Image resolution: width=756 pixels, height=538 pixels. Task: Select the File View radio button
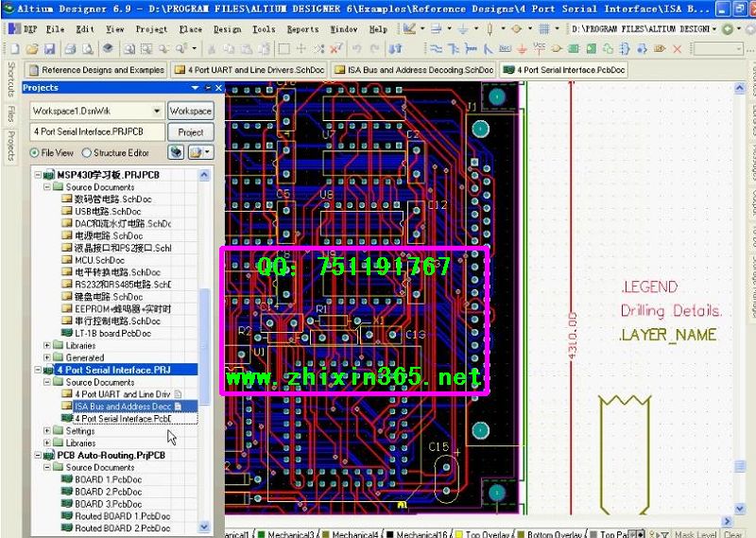(34, 152)
